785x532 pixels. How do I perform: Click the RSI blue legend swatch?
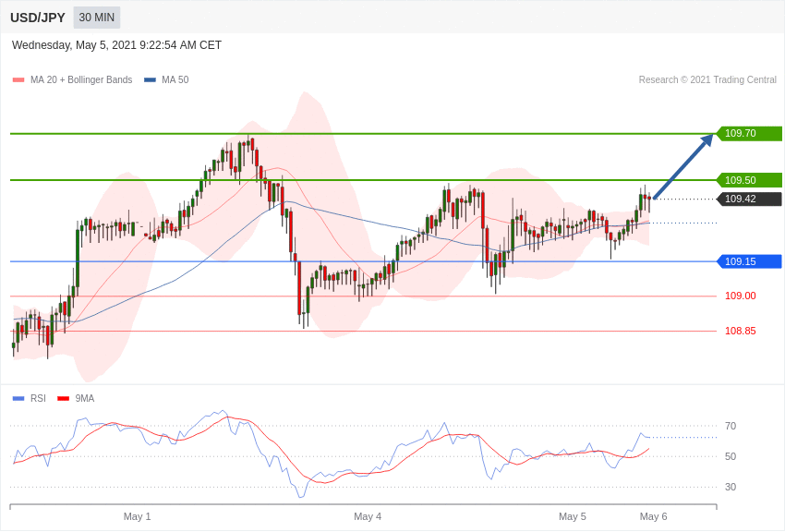[x=18, y=398]
